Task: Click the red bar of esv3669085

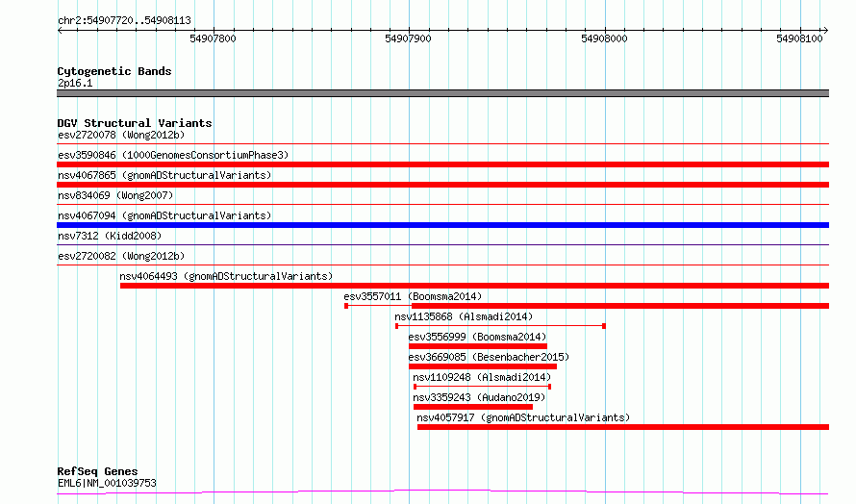Action: point(483,366)
